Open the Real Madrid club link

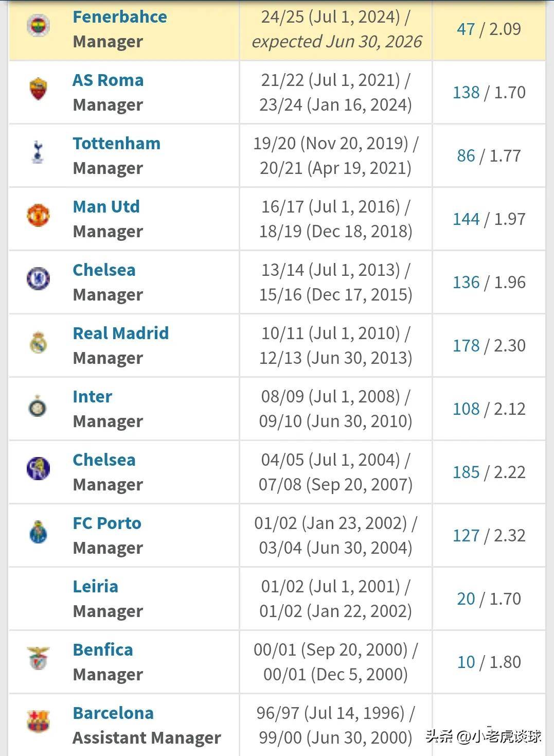pyautogui.click(x=121, y=333)
